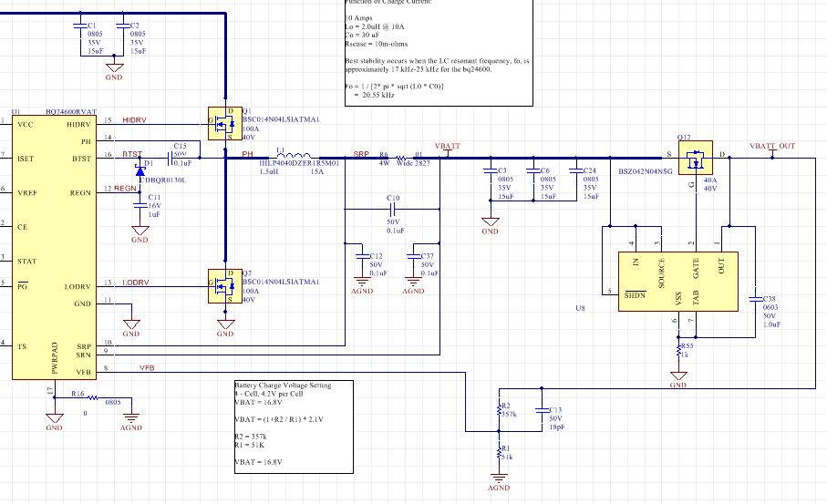Click the VREF pin label on U1
Viewport: 827px width, 504px height.
(x=27, y=193)
